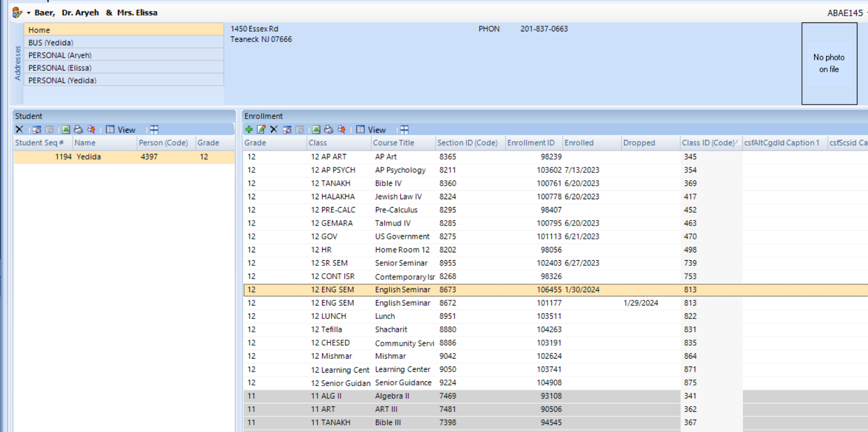Select the Learning Center course row

click(555, 369)
